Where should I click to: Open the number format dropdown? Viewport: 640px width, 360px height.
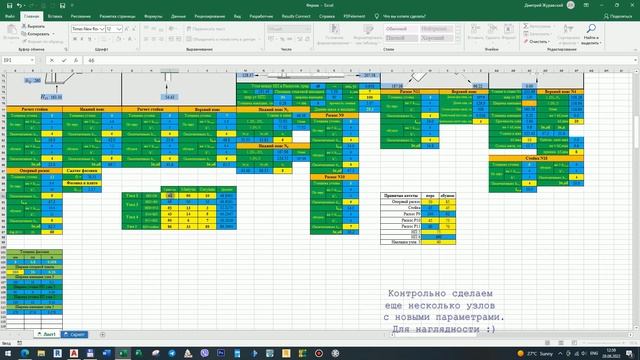pyautogui.click(x=307, y=29)
